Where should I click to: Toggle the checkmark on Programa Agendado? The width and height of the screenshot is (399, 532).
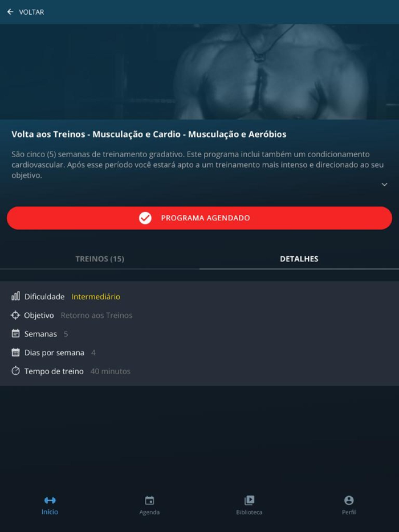point(145,218)
